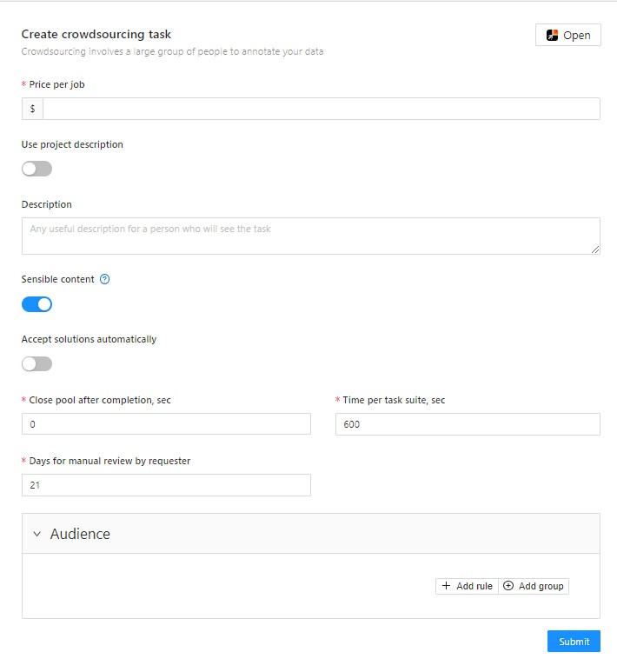Select the Time per task suite field

pos(468,424)
